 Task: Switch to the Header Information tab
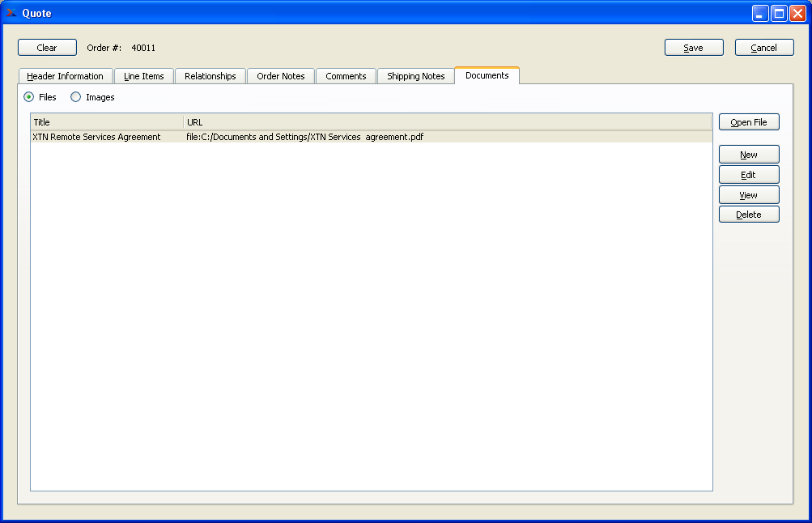pos(66,76)
